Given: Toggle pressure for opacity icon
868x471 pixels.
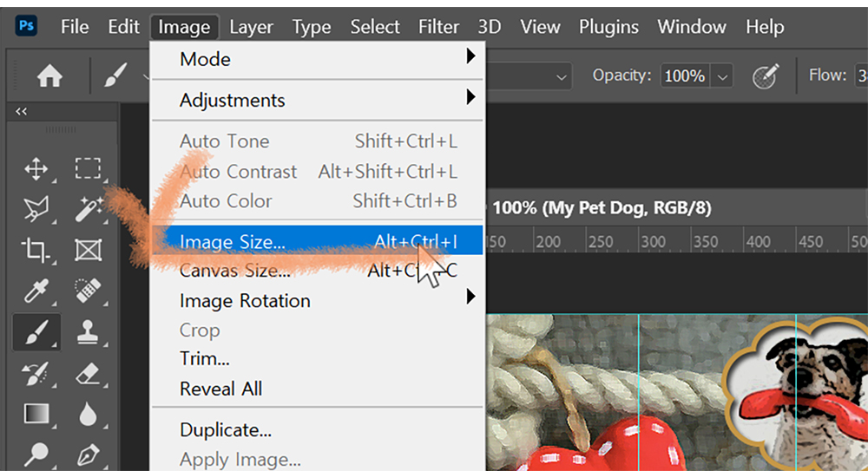Looking at the screenshot, I should coord(766,75).
